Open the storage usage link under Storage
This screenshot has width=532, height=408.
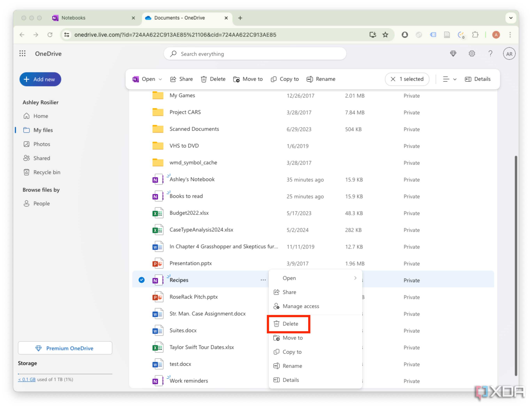click(x=27, y=379)
